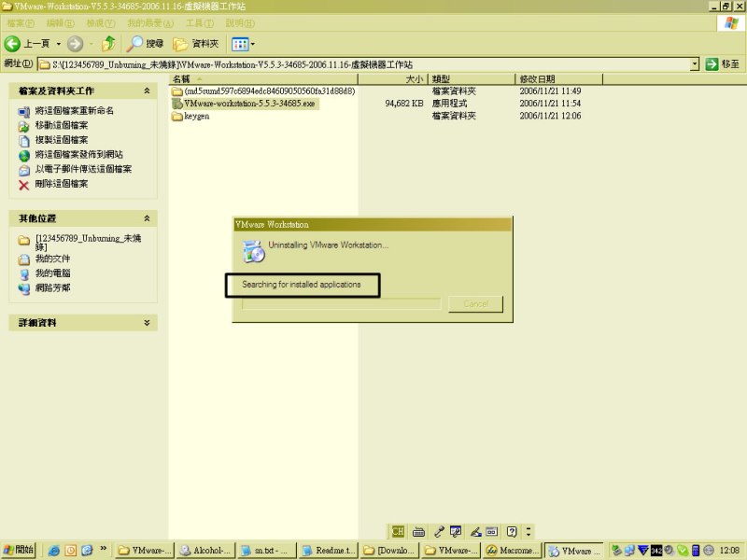Open the 開始 Start button
Screen dimensions: 747x560
pyautogui.click(x=19, y=550)
